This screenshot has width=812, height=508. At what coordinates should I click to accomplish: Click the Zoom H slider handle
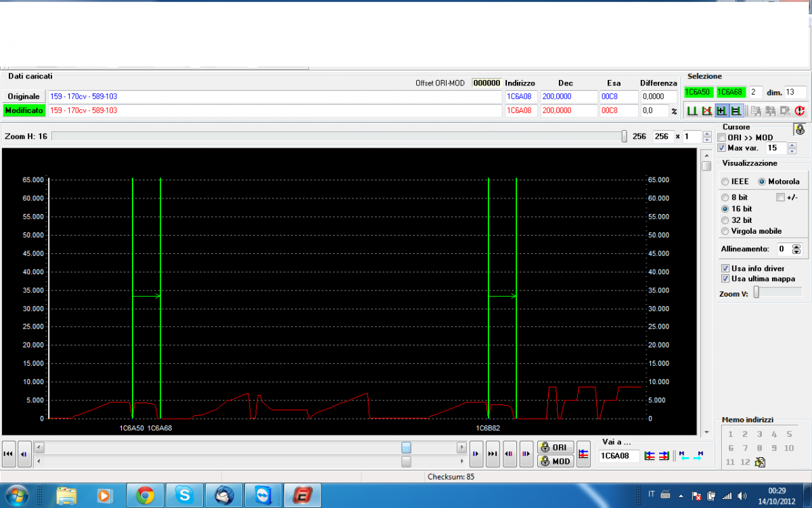pyautogui.click(x=624, y=136)
